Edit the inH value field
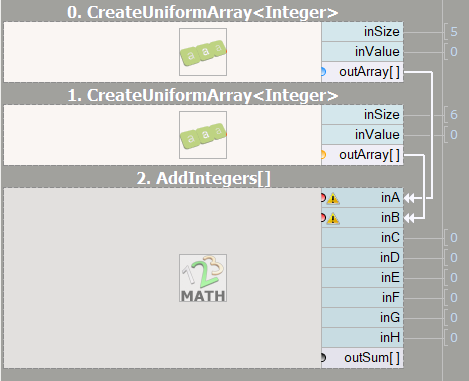Screen dimensions: 469x381 [454, 338]
